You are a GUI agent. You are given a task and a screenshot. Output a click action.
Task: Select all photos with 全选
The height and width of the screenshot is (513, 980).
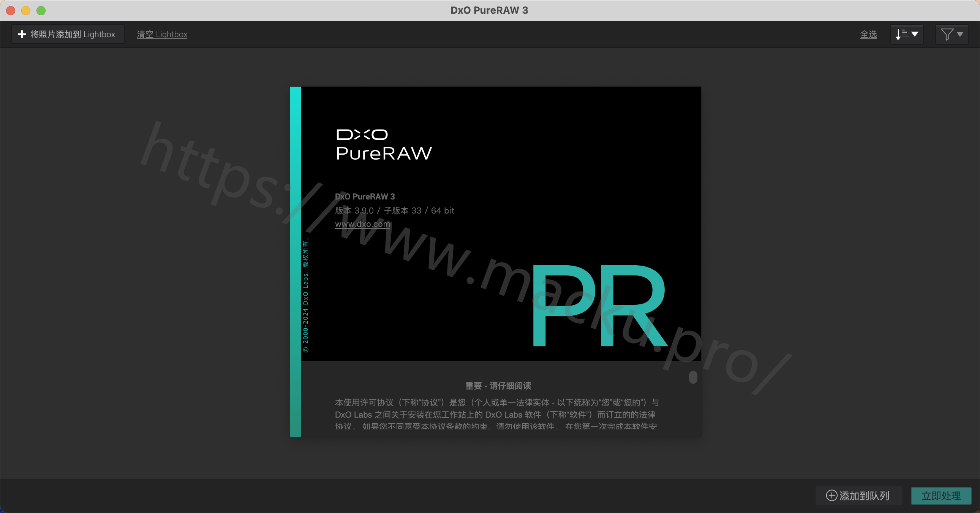(x=868, y=34)
